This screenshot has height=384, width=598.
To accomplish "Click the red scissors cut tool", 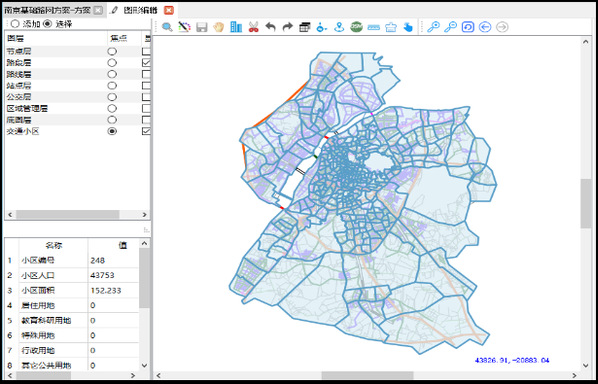I will click(x=254, y=27).
